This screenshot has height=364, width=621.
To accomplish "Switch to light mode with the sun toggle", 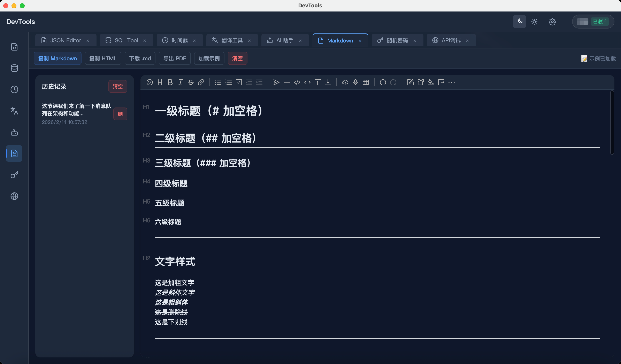I will click(x=534, y=22).
